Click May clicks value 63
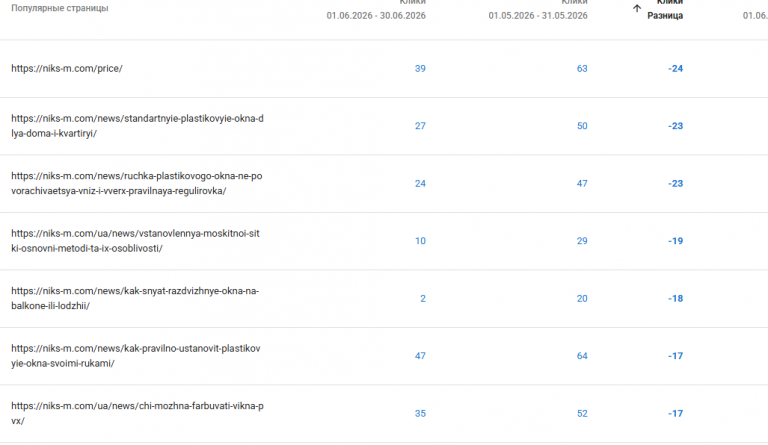Image resolution: width=768 pixels, height=445 pixels. (x=582, y=69)
